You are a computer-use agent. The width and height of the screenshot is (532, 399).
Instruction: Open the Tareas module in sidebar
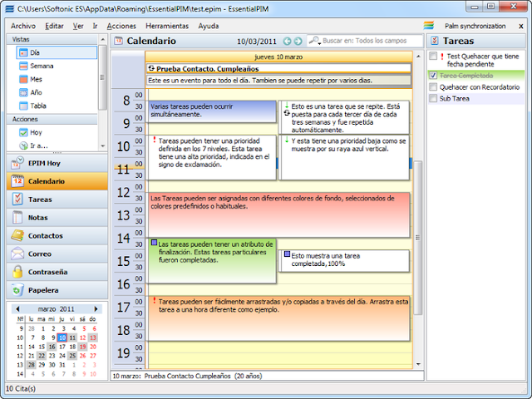tap(57, 199)
